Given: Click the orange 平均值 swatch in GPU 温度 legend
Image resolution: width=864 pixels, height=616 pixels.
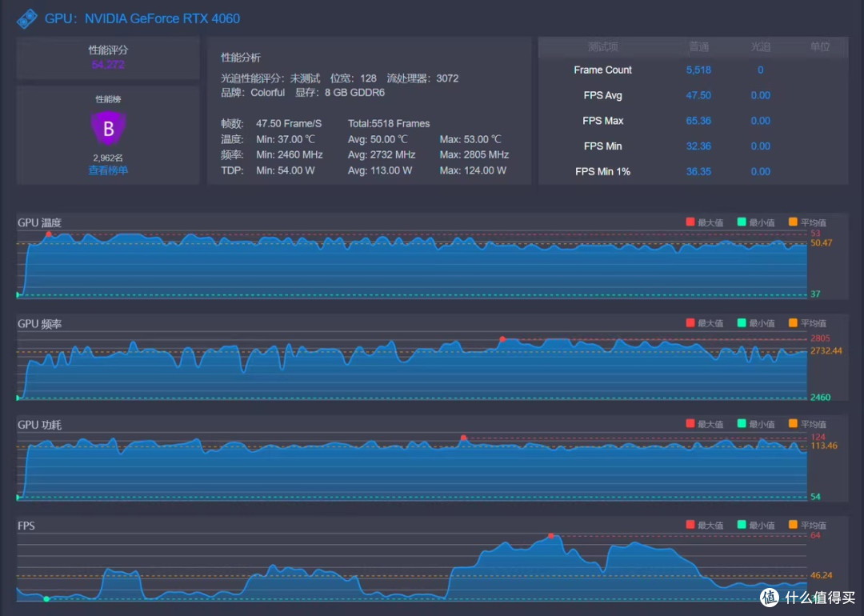Looking at the screenshot, I should coord(793,222).
